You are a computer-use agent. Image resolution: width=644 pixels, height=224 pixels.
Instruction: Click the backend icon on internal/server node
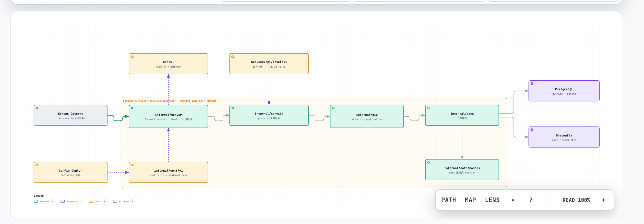(132, 108)
